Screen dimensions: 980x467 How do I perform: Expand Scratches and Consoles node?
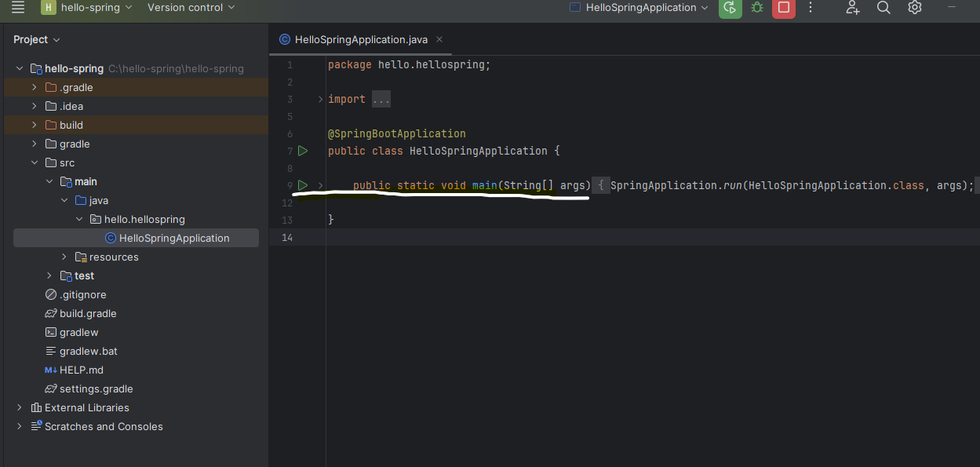(x=19, y=426)
